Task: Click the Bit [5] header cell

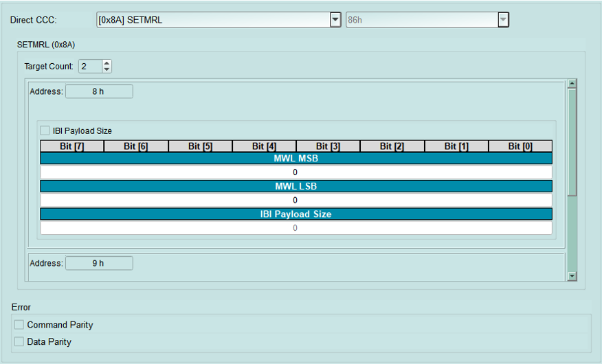Action: tap(200, 146)
